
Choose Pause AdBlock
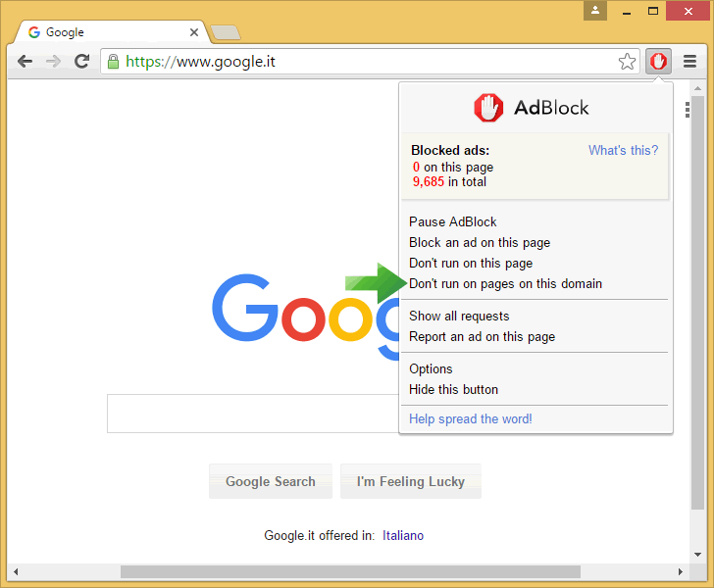click(x=453, y=221)
